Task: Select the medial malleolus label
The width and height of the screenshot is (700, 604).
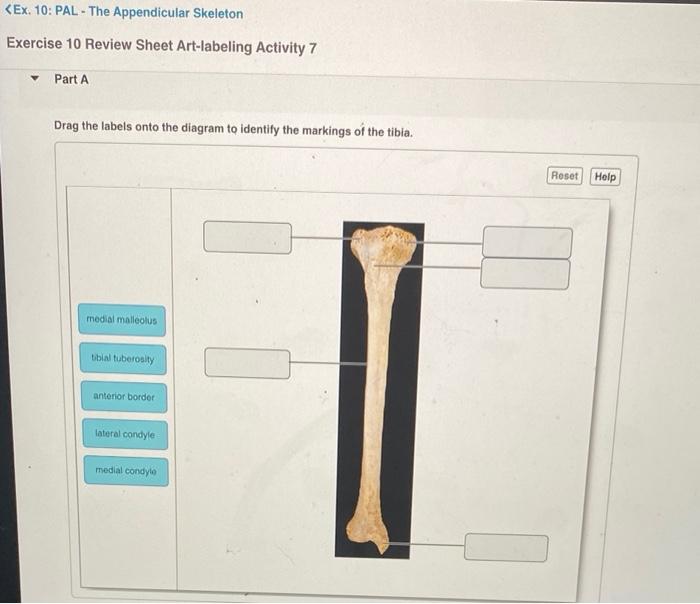Action: (122, 320)
